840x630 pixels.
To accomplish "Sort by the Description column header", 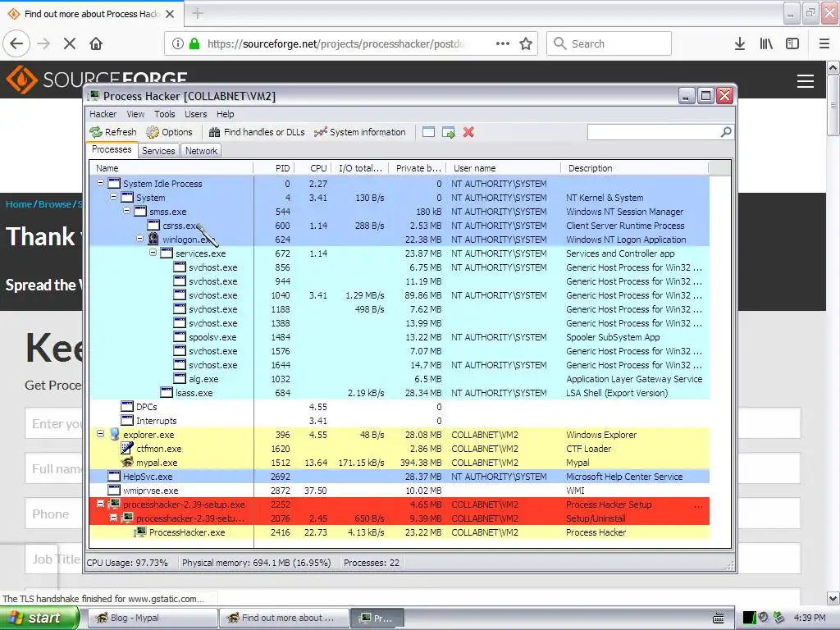I will [x=635, y=168].
